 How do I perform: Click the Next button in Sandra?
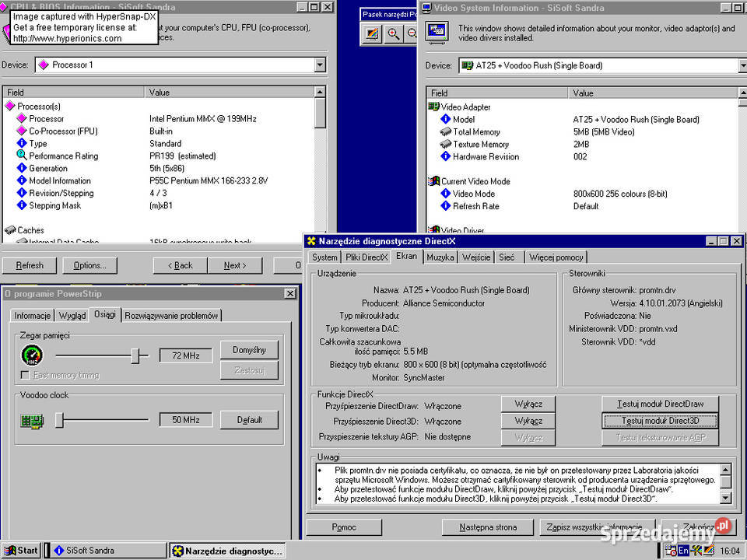pos(235,265)
